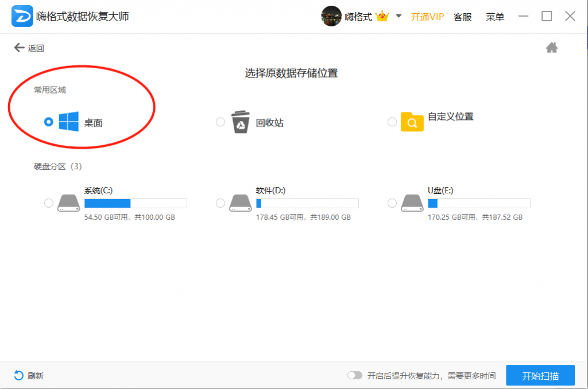Screen dimensions: 588x389
Task: Click the blue D application logo
Action: click(x=22, y=16)
